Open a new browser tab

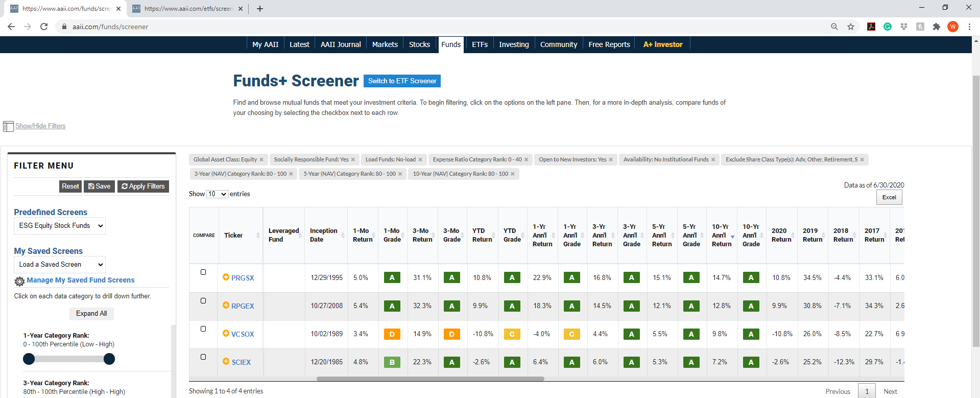(260, 9)
